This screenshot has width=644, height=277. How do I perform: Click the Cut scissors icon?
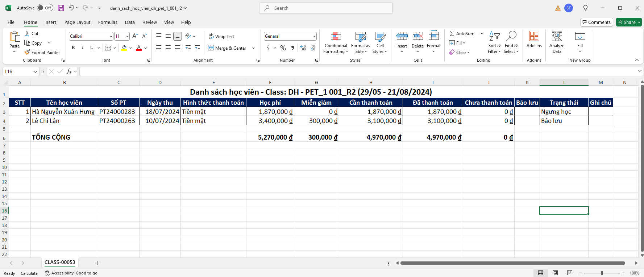[x=27, y=33]
